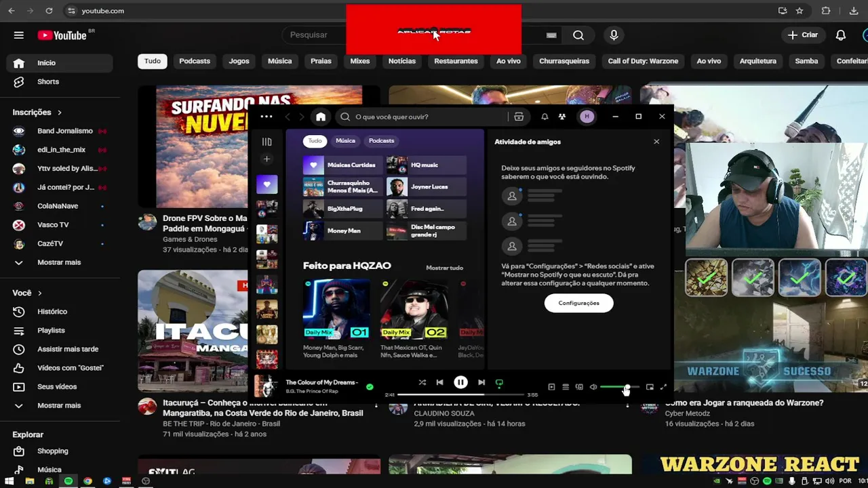
Task: Open Spotify miniplayer
Action: pos(650,387)
